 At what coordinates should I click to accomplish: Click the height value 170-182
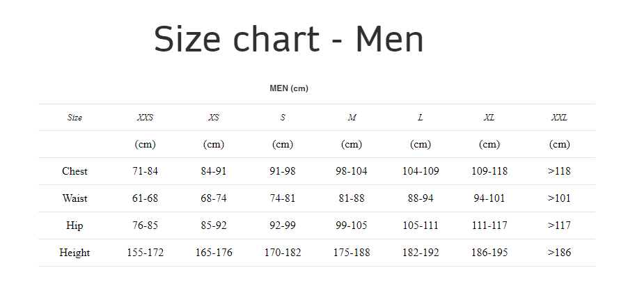point(283,253)
